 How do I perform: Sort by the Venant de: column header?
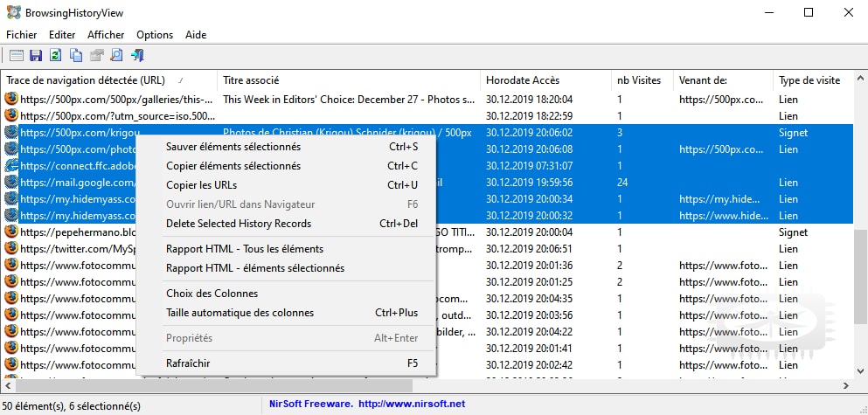pyautogui.click(x=724, y=80)
